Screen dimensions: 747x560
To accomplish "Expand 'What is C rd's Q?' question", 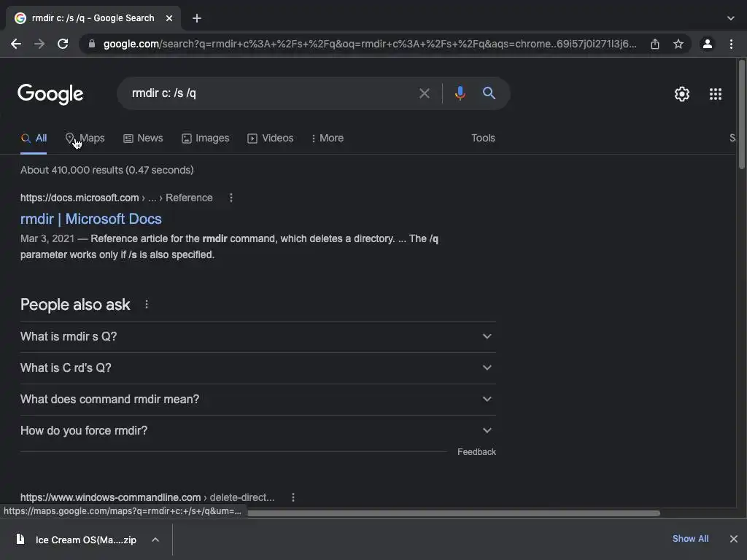I will click(x=258, y=368).
